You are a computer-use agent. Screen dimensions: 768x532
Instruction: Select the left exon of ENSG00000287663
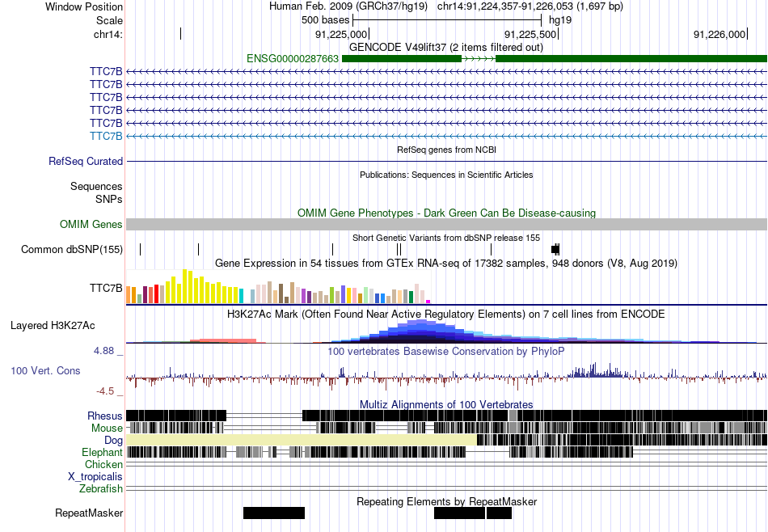coord(402,59)
